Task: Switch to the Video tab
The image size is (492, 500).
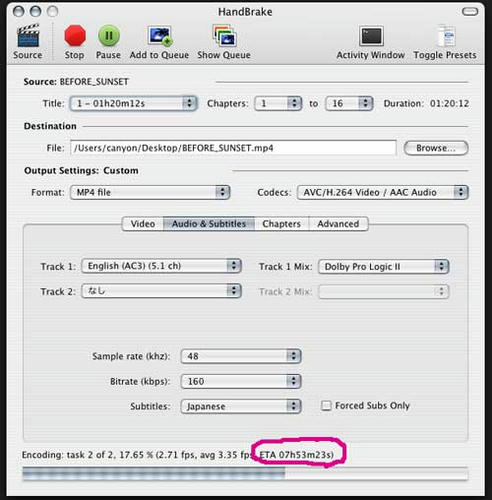Action: click(143, 224)
